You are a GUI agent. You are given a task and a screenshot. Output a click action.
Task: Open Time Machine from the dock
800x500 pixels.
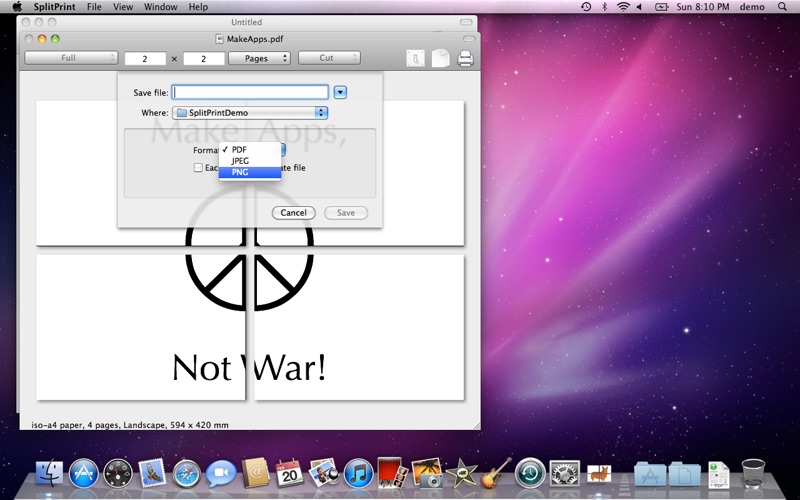point(530,473)
